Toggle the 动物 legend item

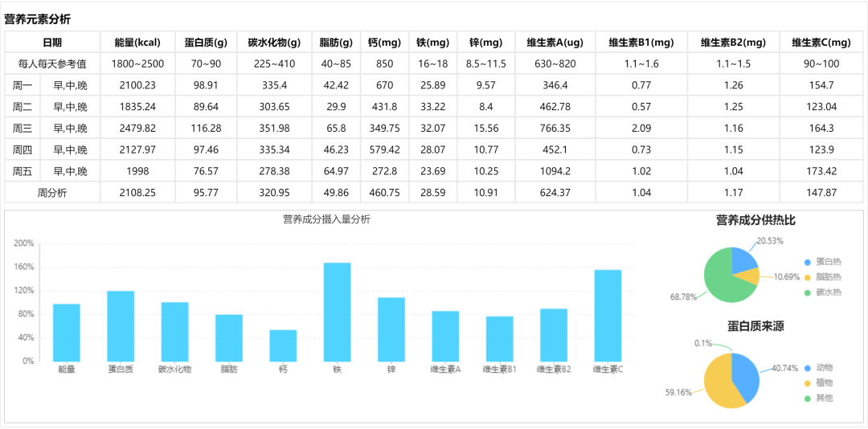click(818, 368)
